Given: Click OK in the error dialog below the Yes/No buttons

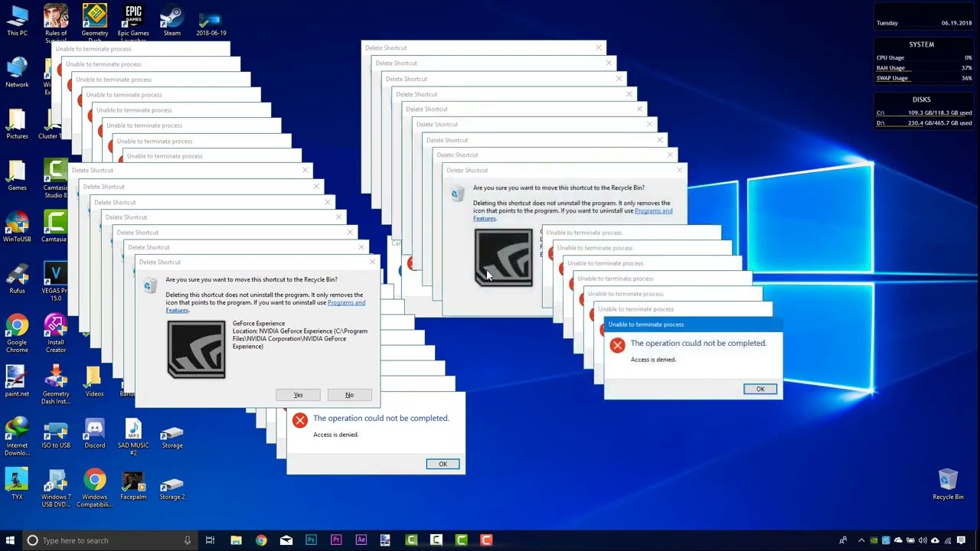Looking at the screenshot, I should [x=443, y=464].
